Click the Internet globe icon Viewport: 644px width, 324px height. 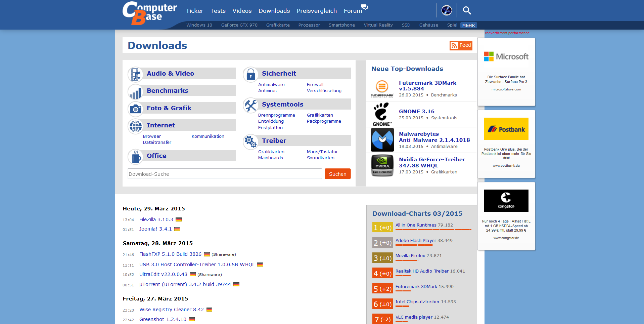pyautogui.click(x=135, y=126)
